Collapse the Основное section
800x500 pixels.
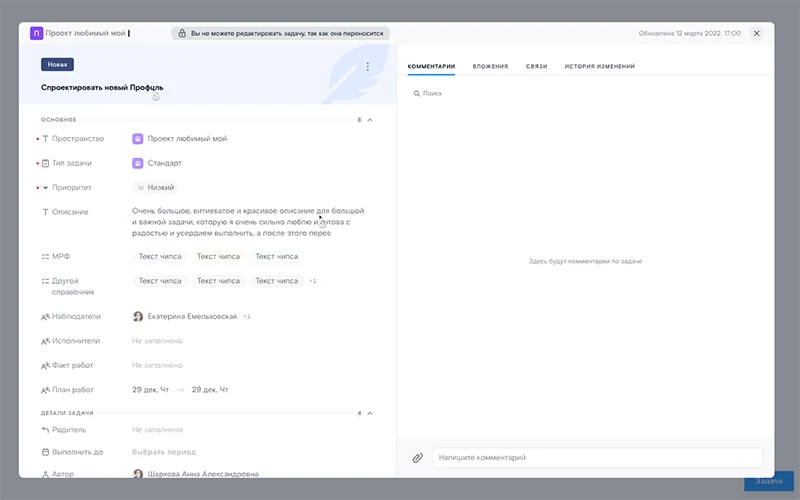370,120
